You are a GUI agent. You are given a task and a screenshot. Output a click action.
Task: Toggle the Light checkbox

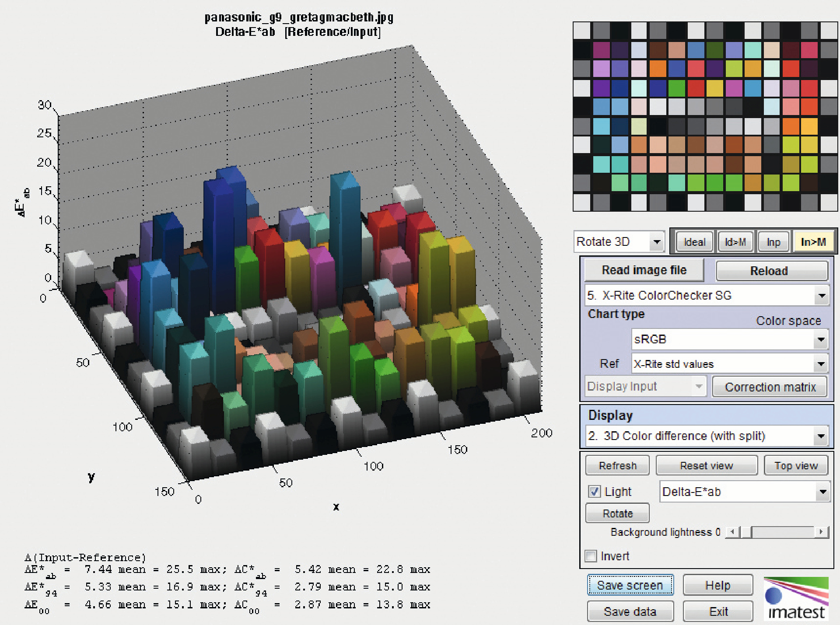(594, 492)
